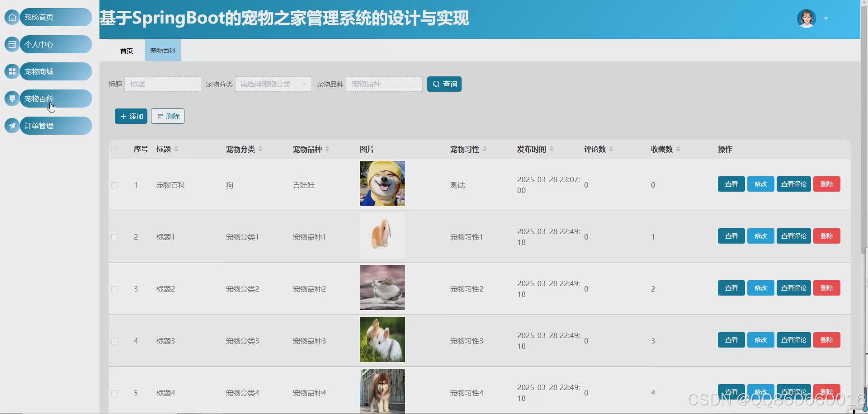
Task: Sort by 宠物习性 column arrows
Action: [485, 149]
